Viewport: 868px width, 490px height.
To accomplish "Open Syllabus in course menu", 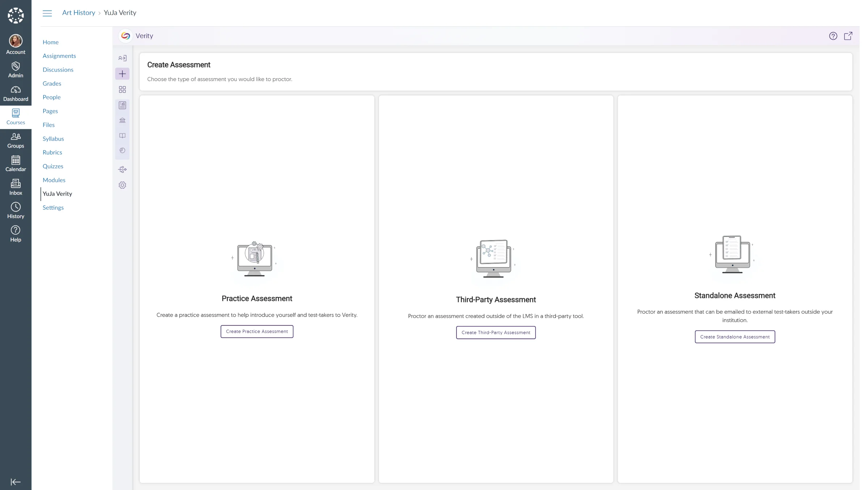I will pyautogui.click(x=53, y=139).
